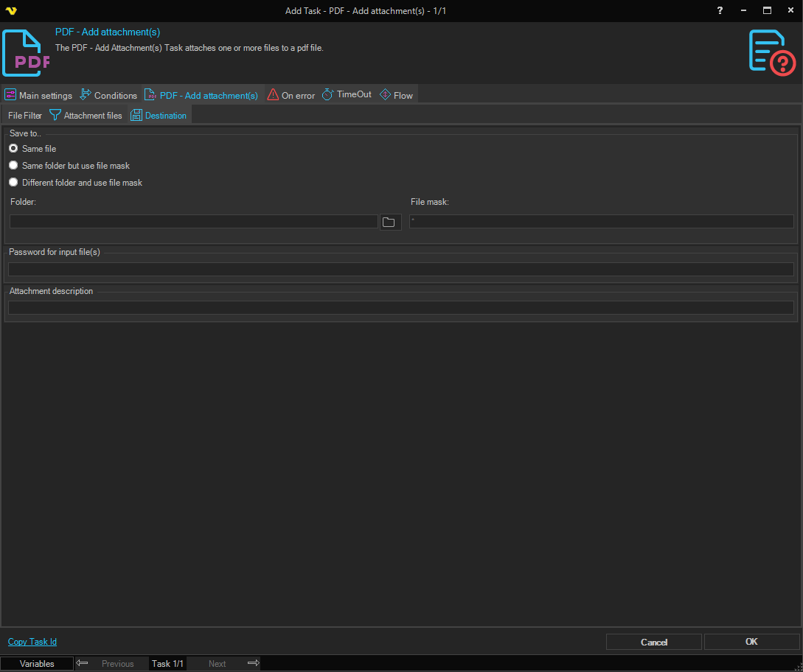Open the On error tab

click(x=291, y=95)
